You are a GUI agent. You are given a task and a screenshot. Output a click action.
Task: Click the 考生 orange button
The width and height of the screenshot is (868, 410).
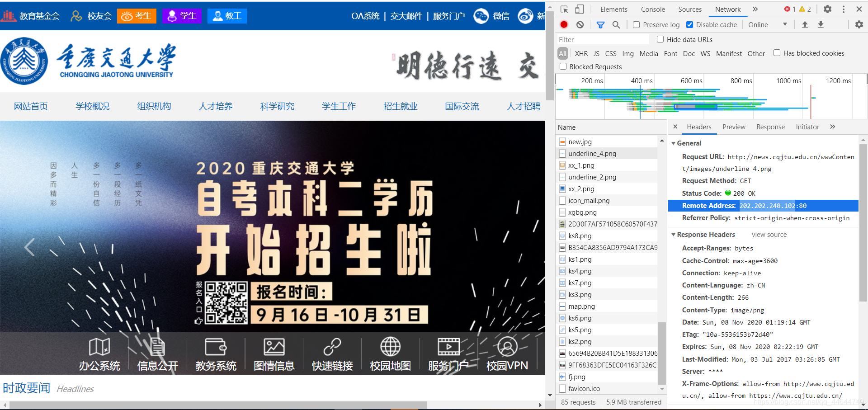tap(137, 16)
